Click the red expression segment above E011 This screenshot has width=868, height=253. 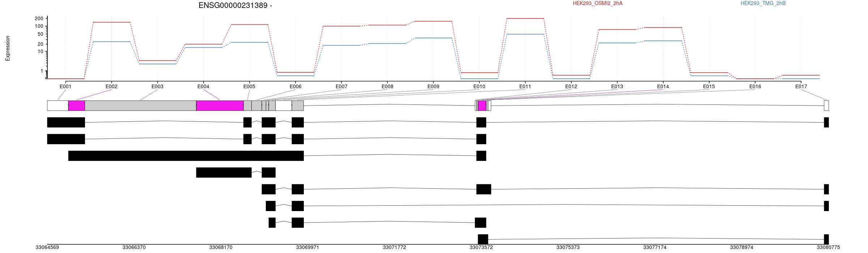coord(525,18)
